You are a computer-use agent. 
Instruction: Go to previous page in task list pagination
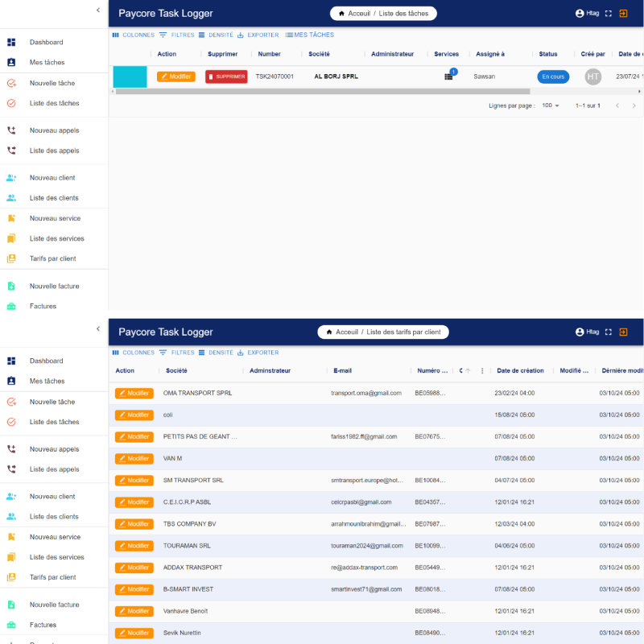[617, 105]
